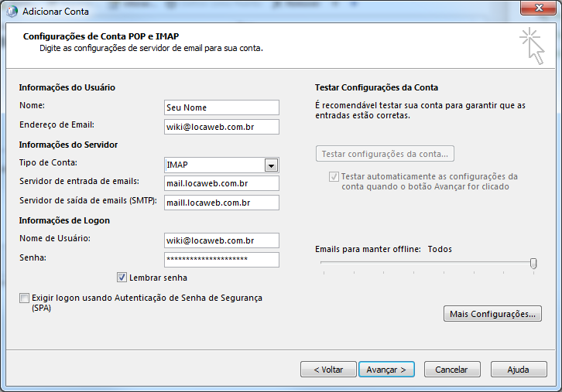Cancel the account setup

click(x=452, y=369)
